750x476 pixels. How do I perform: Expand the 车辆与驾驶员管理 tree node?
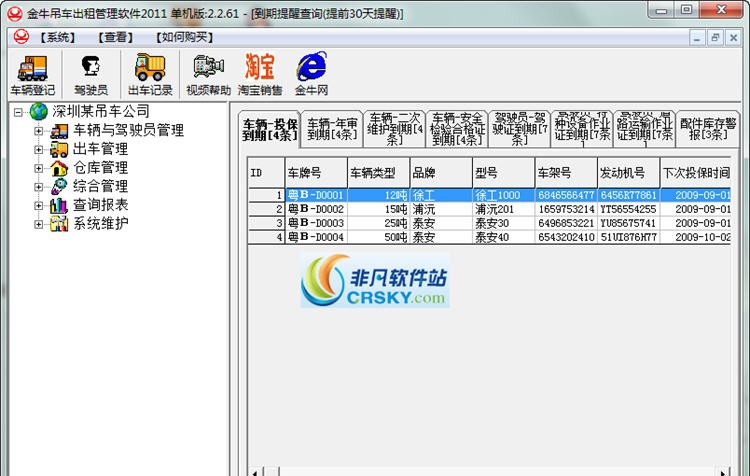pyautogui.click(x=39, y=131)
